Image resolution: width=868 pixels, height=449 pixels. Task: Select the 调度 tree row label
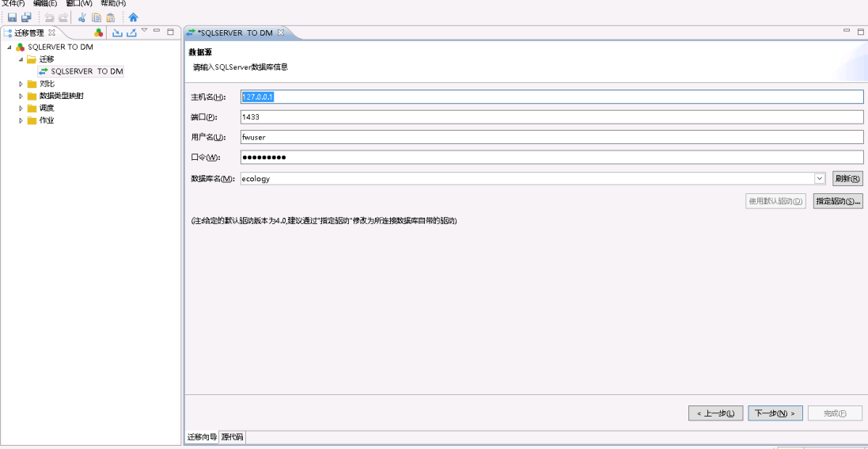pos(47,108)
